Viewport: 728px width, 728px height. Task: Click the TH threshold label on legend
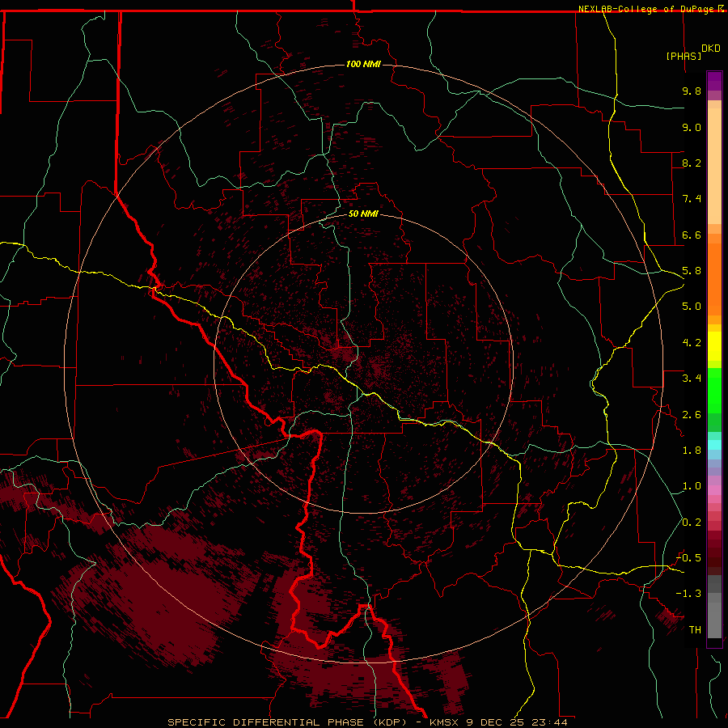[695, 630]
